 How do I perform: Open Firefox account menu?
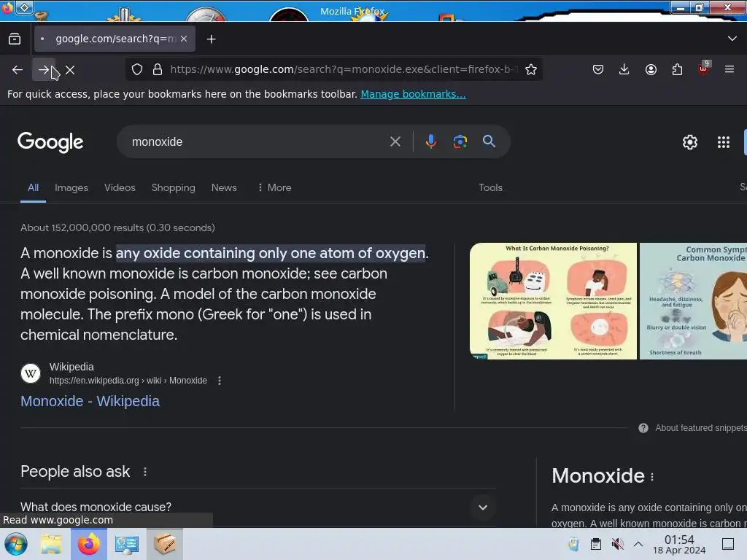coord(651,69)
